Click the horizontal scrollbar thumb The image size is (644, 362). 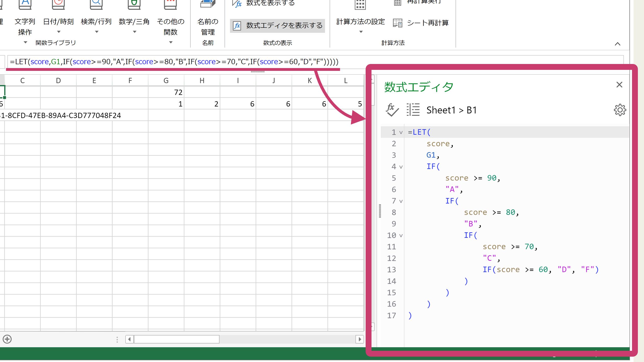(x=177, y=339)
